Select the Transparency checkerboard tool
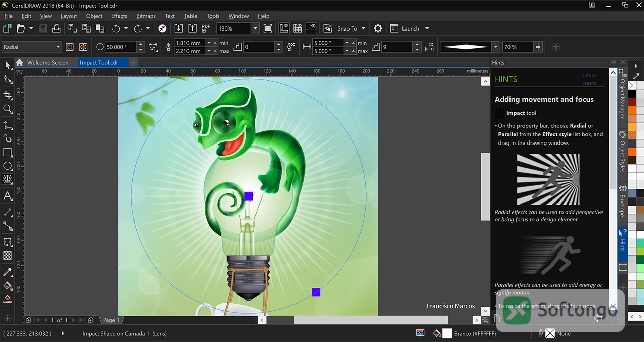The width and height of the screenshot is (644, 342). point(8,255)
